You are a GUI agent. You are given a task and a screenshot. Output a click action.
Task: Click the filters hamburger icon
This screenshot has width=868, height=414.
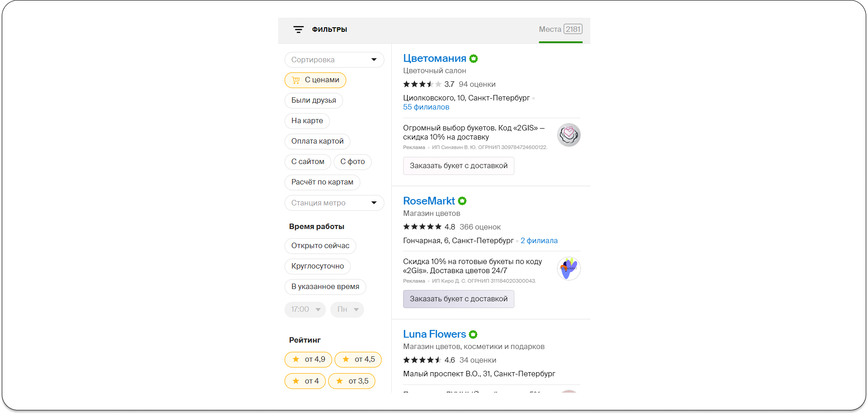pyautogui.click(x=298, y=30)
